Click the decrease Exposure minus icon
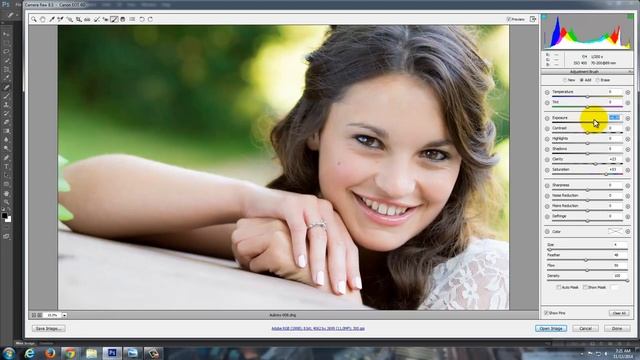640x360 pixels. click(547, 118)
